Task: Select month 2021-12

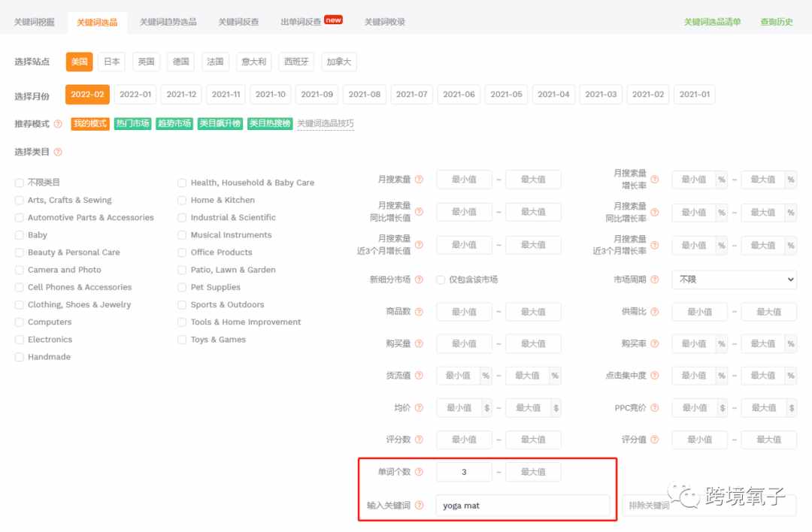Action: coord(181,94)
